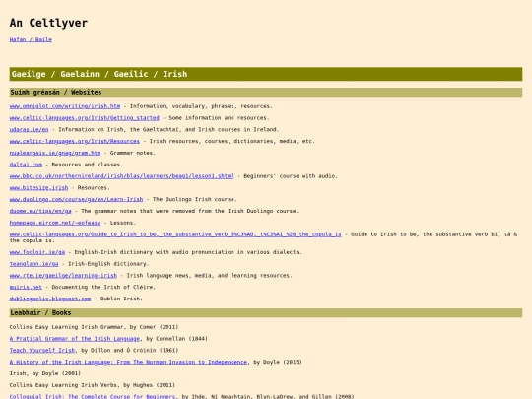532x399 pixels.
Task: Open the rte.ie/gaeilge/learning-irish link
Action: pos(63,275)
